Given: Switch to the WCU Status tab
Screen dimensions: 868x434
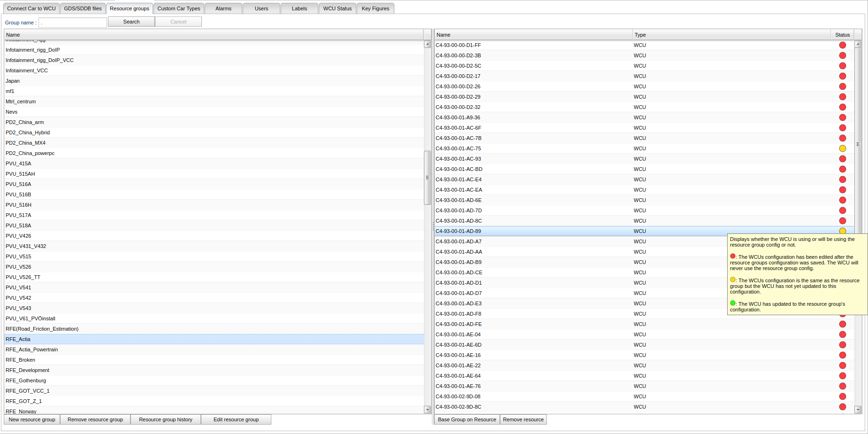Looking at the screenshot, I should tap(337, 8).
